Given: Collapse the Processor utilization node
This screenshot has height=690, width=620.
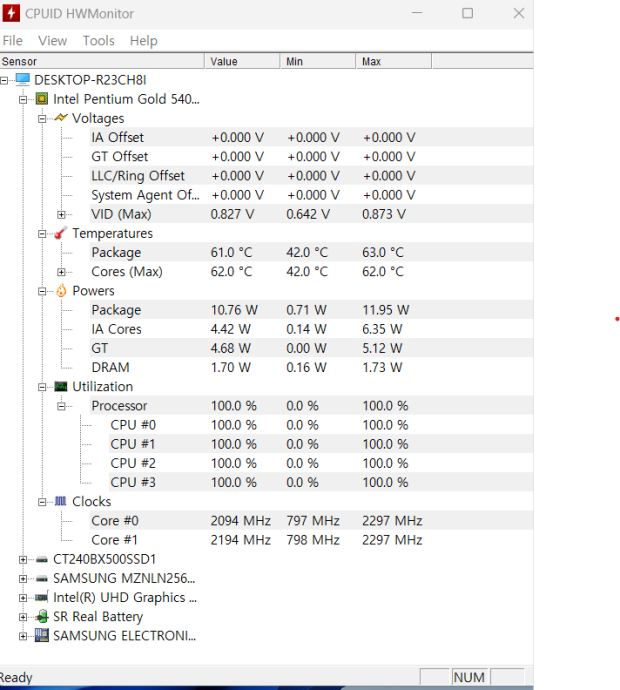Looking at the screenshot, I should (x=61, y=406).
